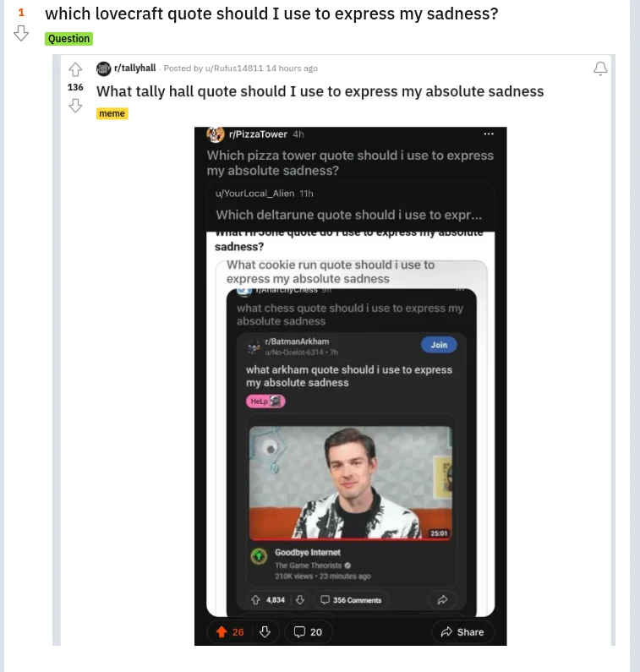The height and width of the screenshot is (672, 640).
Task: Open the lovecraft quote post title
Action: pyautogui.click(x=271, y=14)
